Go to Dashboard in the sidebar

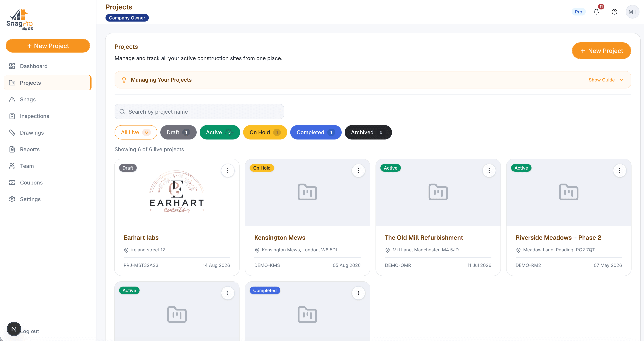(48, 66)
